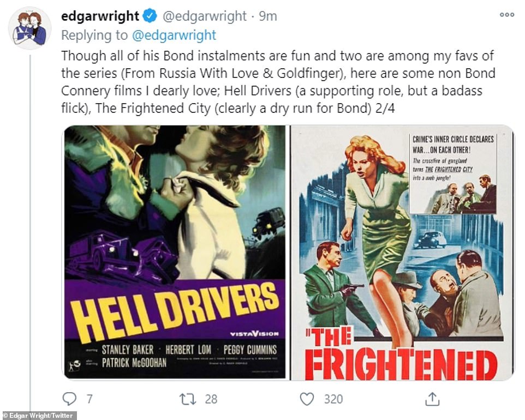This screenshot has height=420, width=525.
Task: Open the Hell Drivers poster image
Action: coord(175,252)
